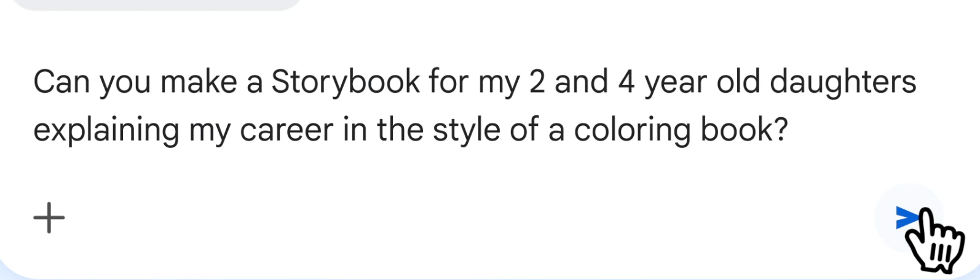This screenshot has width=980, height=280.
Task: Click the word "Can" starting the prompt
Action: [x=61, y=82]
